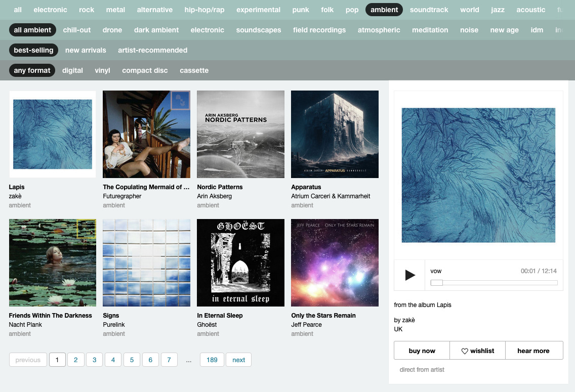This screenshot has height=392, width=575.
Task: Show only vinyl format
Action: (x=102, y=70)
